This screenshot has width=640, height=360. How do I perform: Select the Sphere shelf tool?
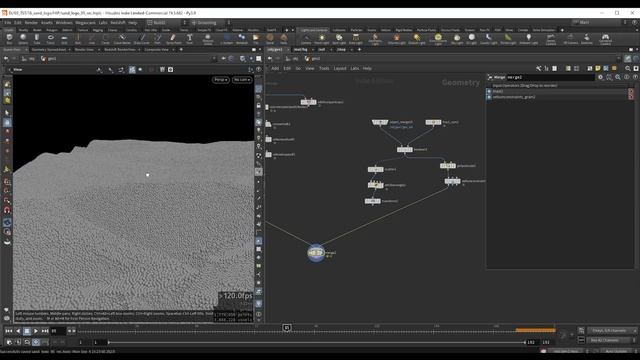[x=23, y=39]
